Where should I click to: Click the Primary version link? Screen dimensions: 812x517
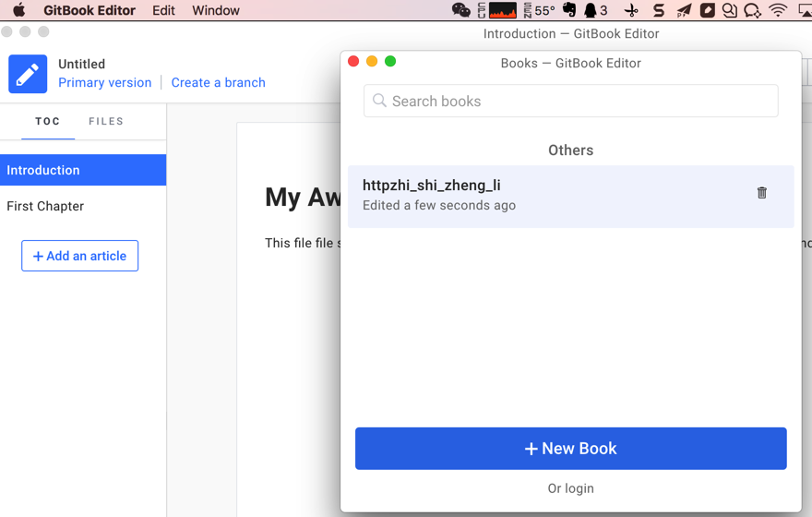(x=105, y=83)
